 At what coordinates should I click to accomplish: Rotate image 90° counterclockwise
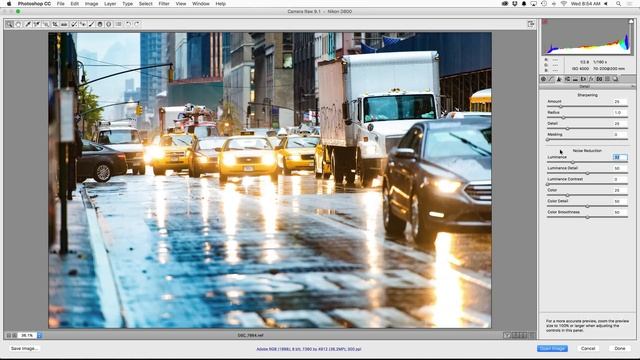tap(128, 24)
